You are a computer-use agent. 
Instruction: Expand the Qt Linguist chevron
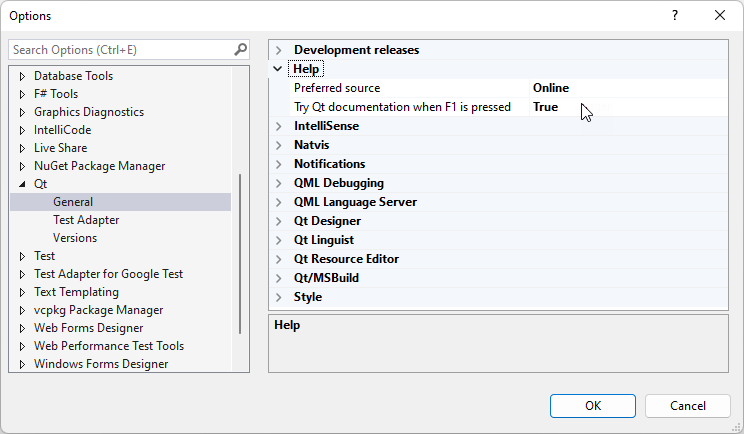coord(279,240)
